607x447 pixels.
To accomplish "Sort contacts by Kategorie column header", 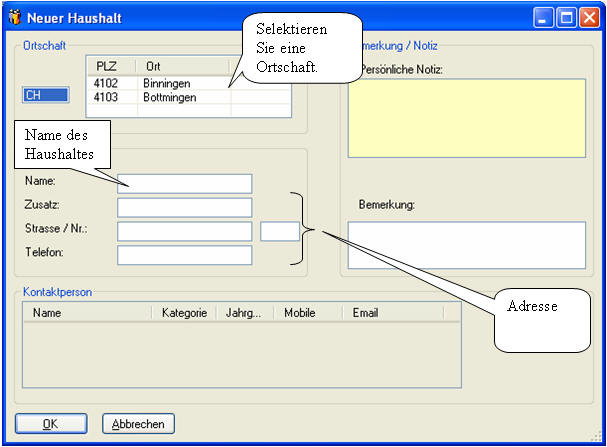I will point(184,313).
